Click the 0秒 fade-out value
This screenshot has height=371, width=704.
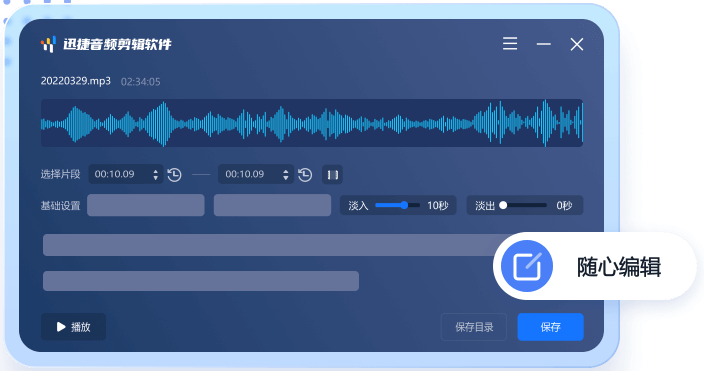[x=564, y=205]
